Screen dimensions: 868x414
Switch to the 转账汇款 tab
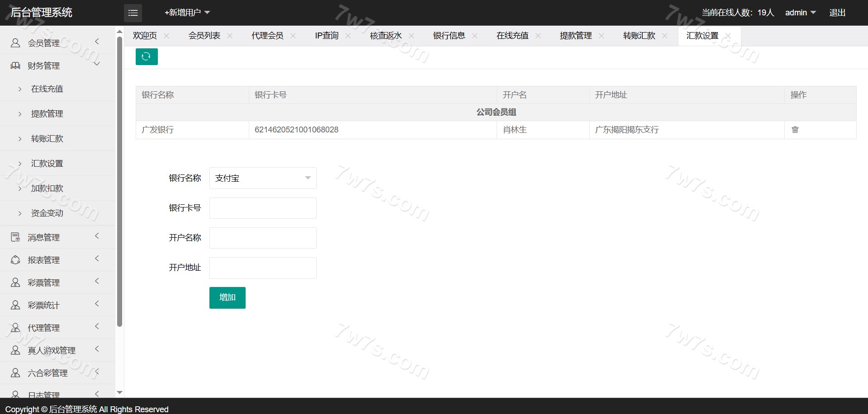click(x=639, y=36)
